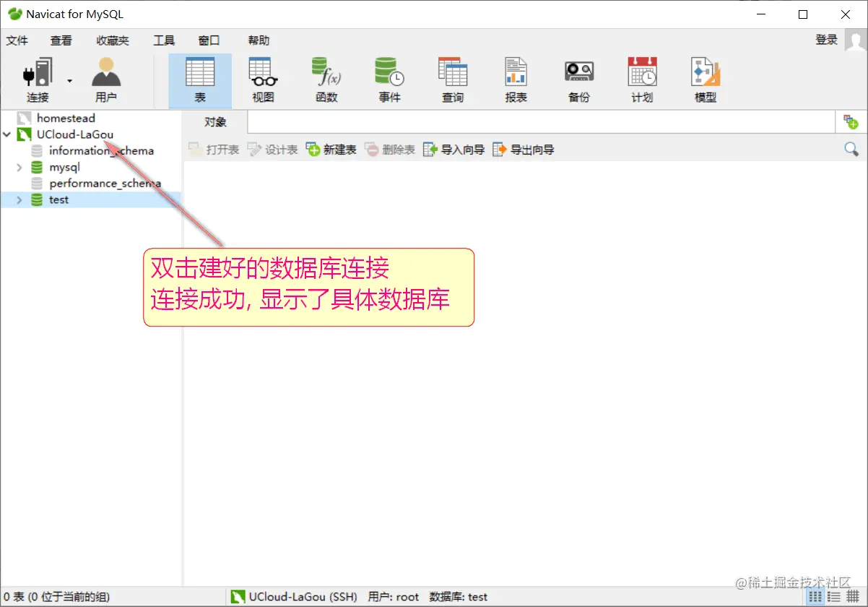Screen dimensions: 868x607
Task: Select the 模型 (Model) toolbar icon
Action: tap(706, 80)
